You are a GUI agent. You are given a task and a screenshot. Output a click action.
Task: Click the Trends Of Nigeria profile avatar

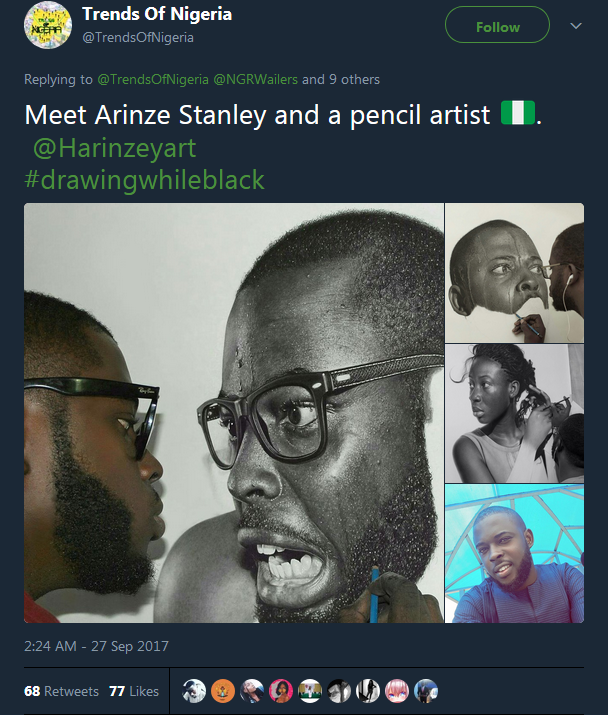(46, 27)
